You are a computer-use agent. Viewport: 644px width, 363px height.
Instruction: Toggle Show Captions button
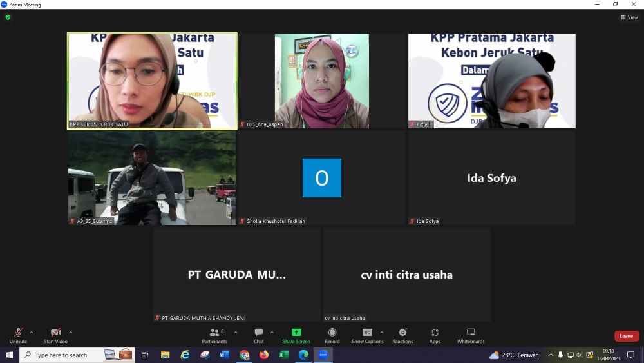[367, 334]
